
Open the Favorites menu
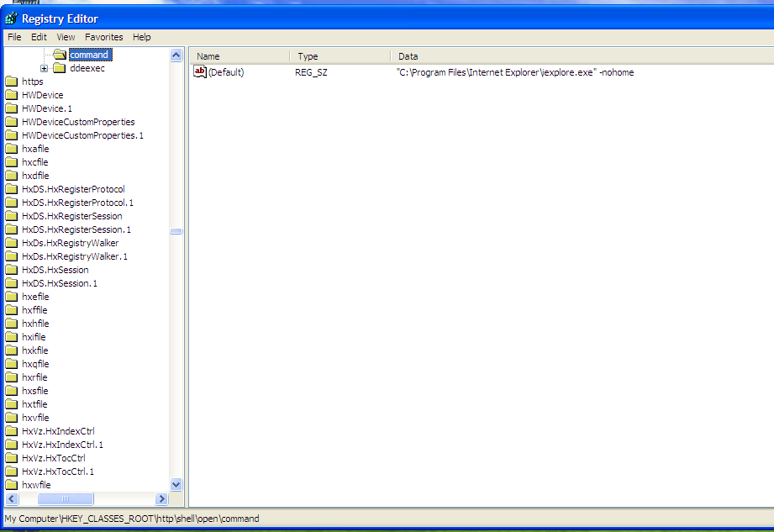(103, 37)
